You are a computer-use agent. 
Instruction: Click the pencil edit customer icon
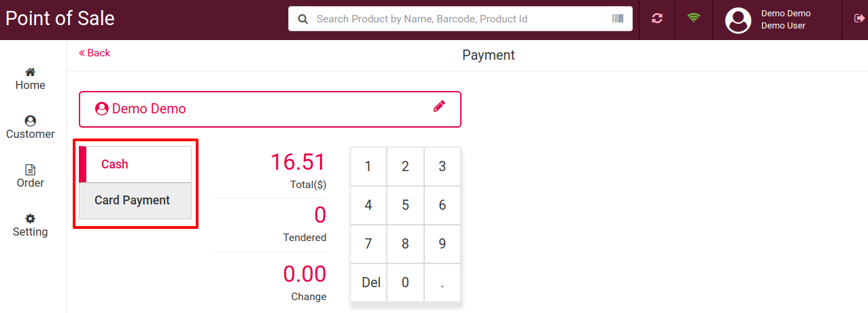pos(439,106)
